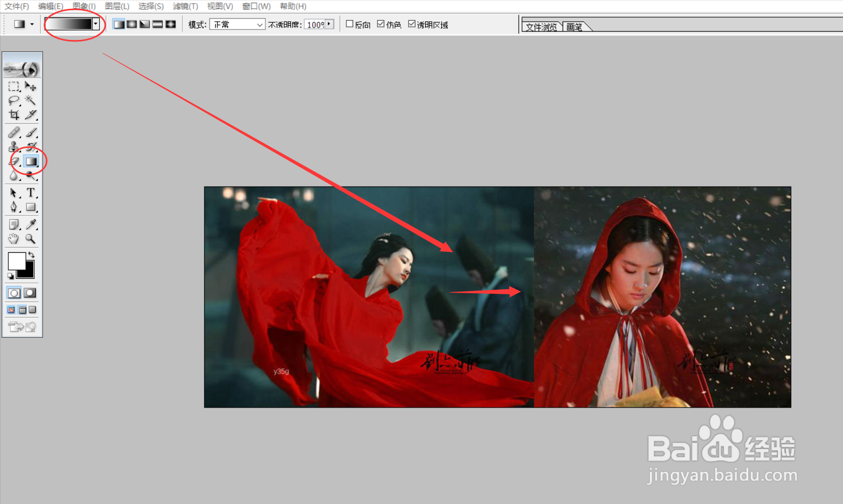The image size is (843, 504).
Task: Choose Reflected gradient style
Action: click(x=158, y=24)
